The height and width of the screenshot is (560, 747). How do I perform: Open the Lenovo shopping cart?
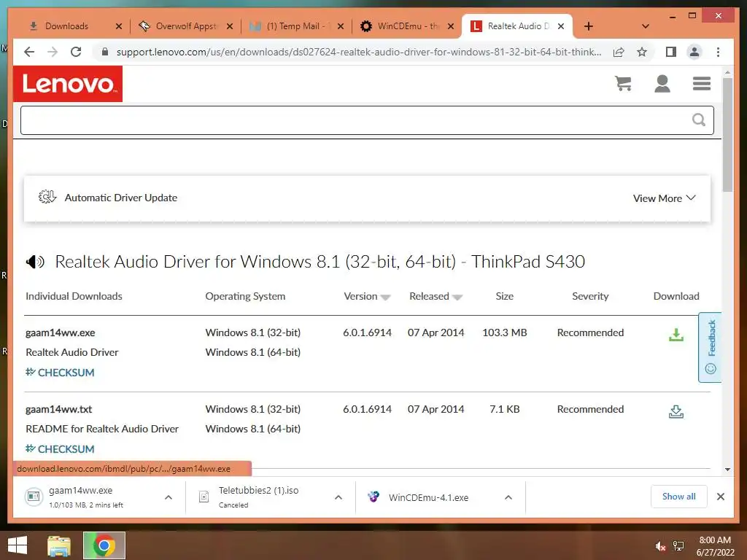click(623, 84)
